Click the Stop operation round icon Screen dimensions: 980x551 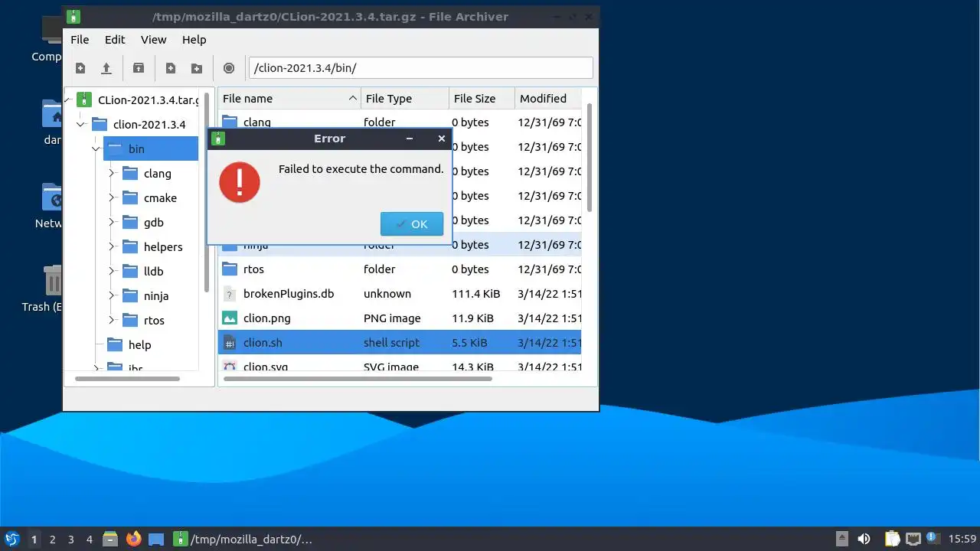[229, 68]
